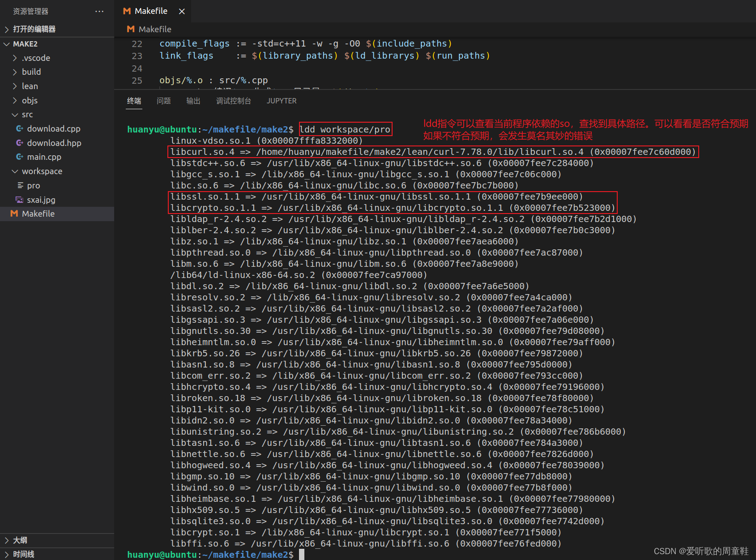Click the libsqlite3.so.0 terminal line
The width and height of the screenshot is (756, 560).
387,521
